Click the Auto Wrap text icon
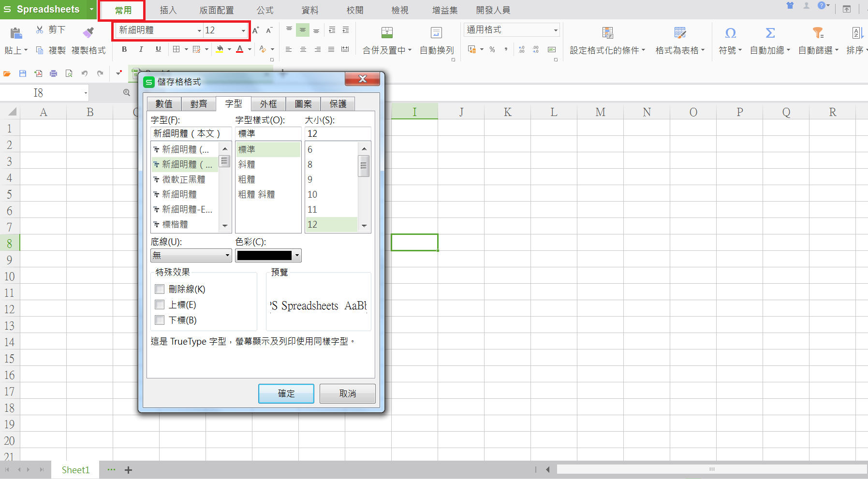The height and width of the screenshot is (479, 868). [436, 32]
